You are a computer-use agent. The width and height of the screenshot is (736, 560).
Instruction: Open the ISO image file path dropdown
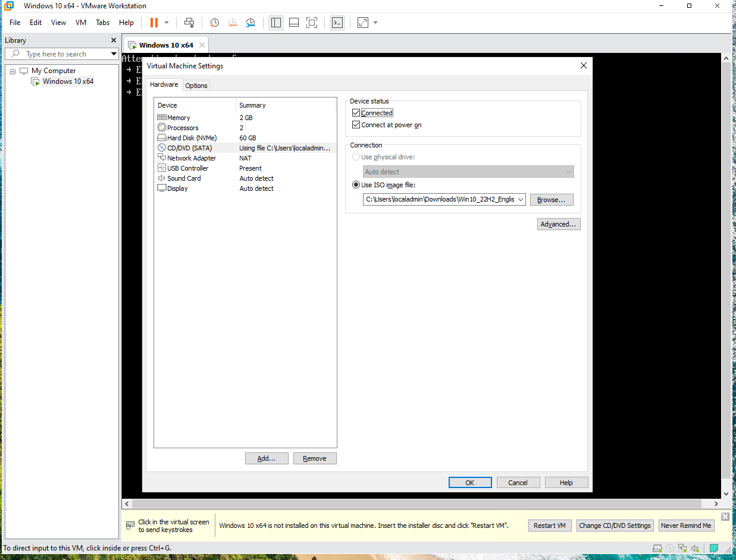coord(521,200)
